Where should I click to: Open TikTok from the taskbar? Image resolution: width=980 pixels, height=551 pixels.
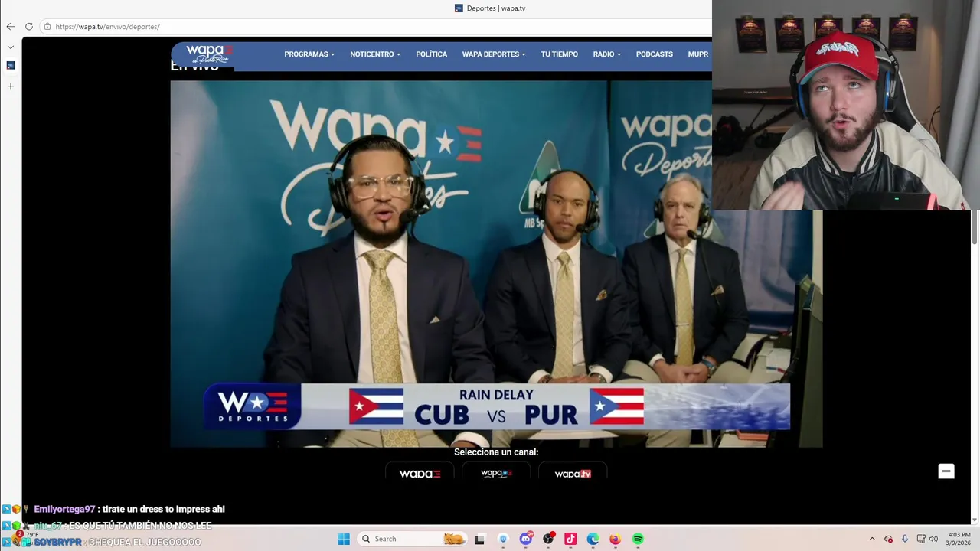[x=570, y=539]
